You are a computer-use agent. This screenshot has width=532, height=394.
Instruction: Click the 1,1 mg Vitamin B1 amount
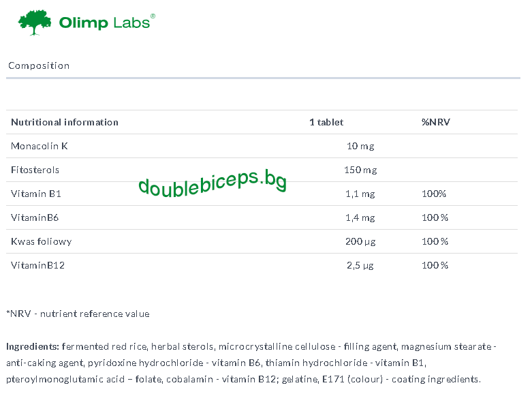[x=360, y=194]
